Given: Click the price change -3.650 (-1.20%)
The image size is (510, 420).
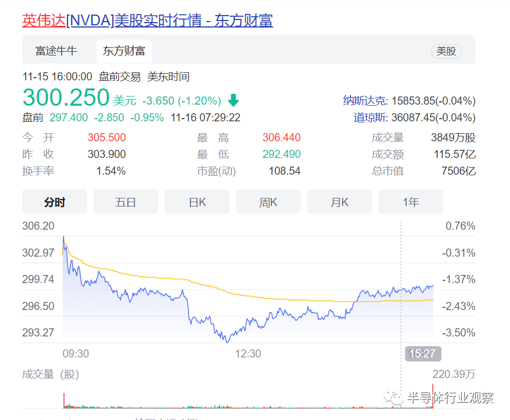Looking at the screenshot, I should click(x=181, y=101).
